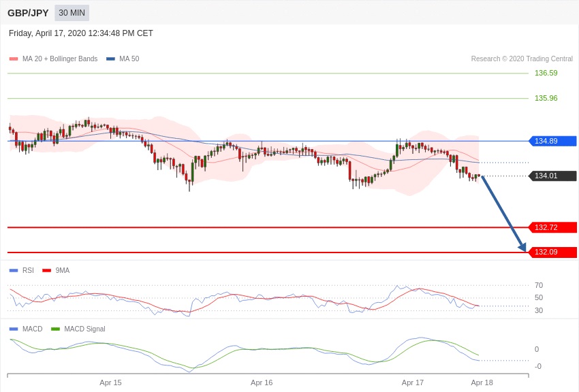Select the GBP/JPY symbol title
The image size is (579, 392).
point(28,13)
